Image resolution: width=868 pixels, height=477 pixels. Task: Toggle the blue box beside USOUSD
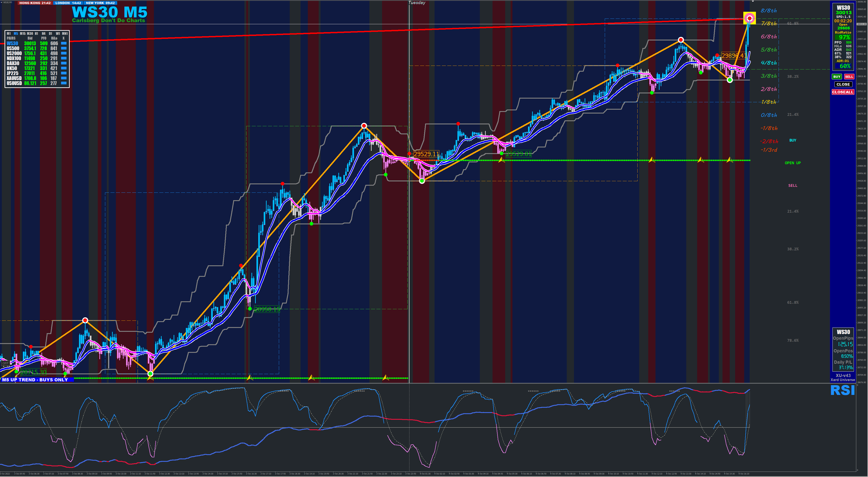point(64,83)
